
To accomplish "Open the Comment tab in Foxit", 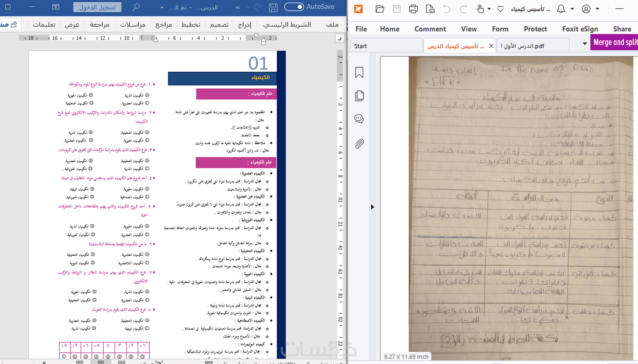I will [430, 29].
